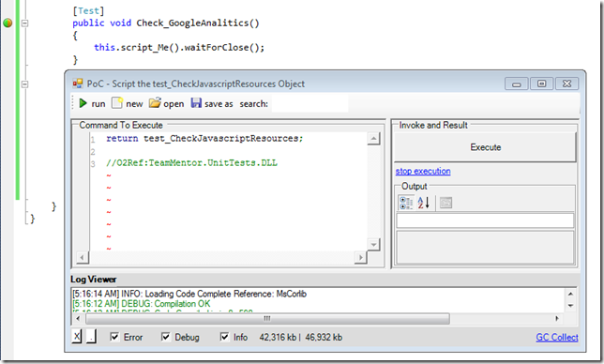Click the Output value field

click(x=485, y=220)
